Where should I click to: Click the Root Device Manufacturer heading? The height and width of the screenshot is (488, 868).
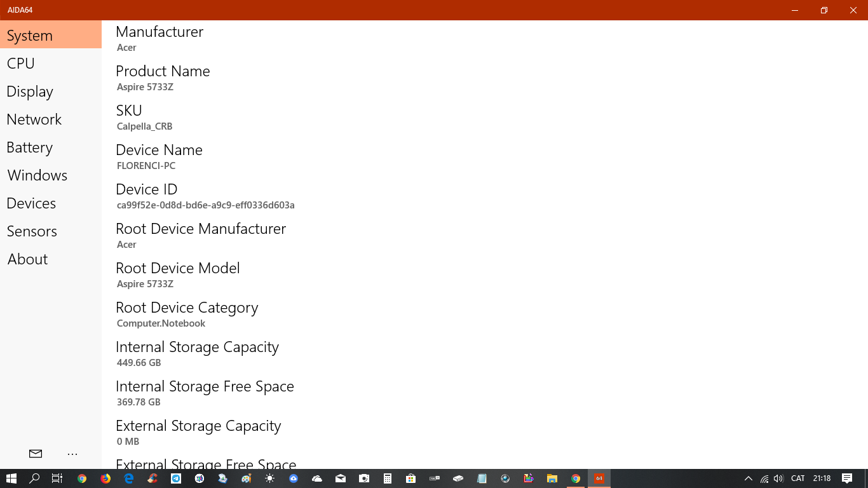[x=201, y=229]
